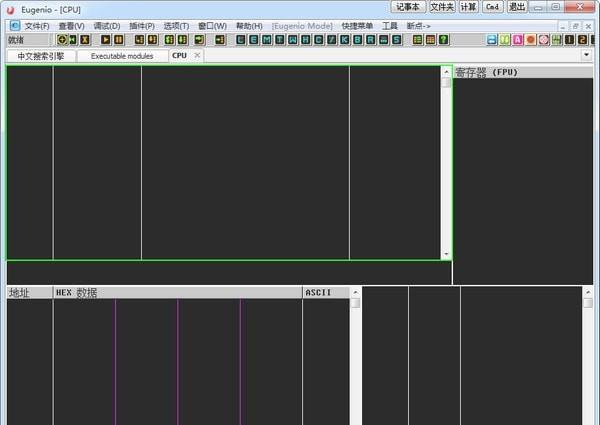Viewport: 600px width, 425px height.
Task: Open Windows list via W icon
Action: tap(293, 39)
